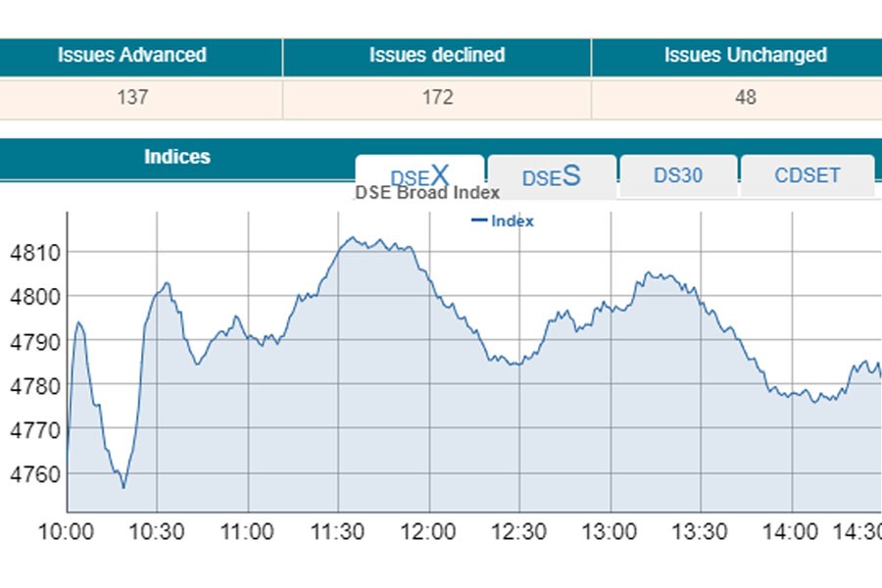Click the 137 advanced issues value
882x588 pixels.
pos(131,98)
